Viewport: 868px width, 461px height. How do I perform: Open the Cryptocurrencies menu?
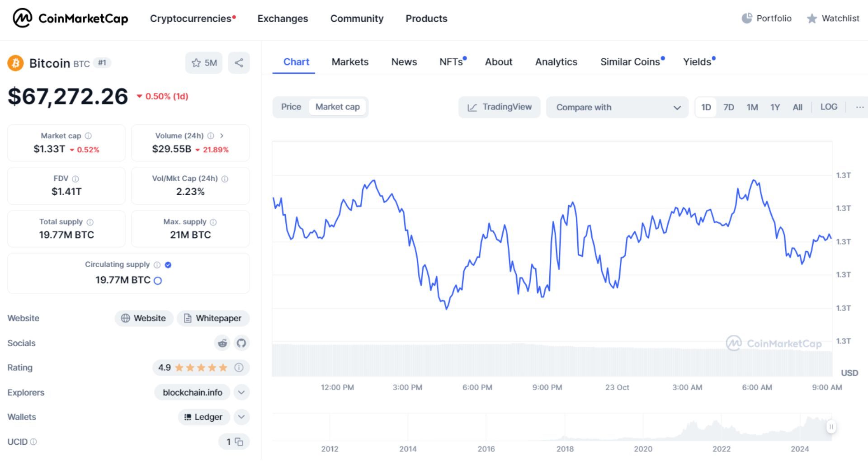click(x=190, y=19)
